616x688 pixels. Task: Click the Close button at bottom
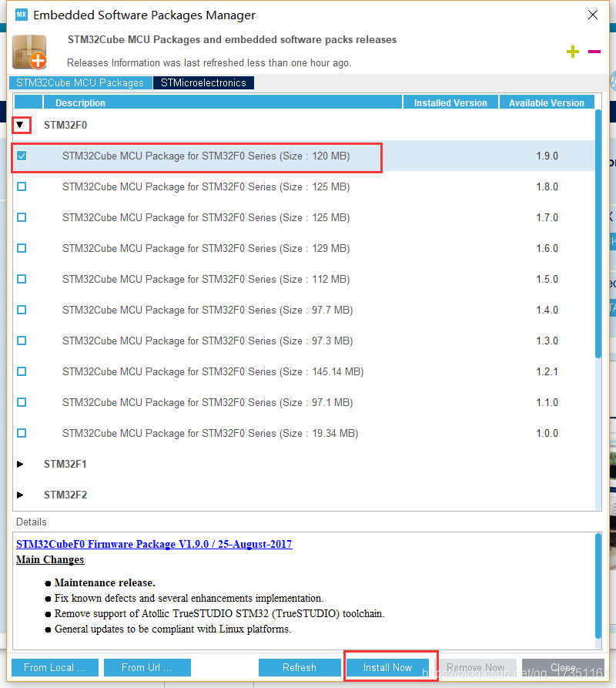pos(563,667)
